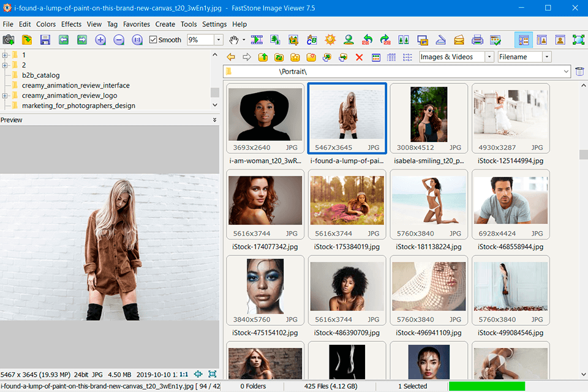Open the zoom percentage dropdown
Screen dimensions: 588x392
218,40
